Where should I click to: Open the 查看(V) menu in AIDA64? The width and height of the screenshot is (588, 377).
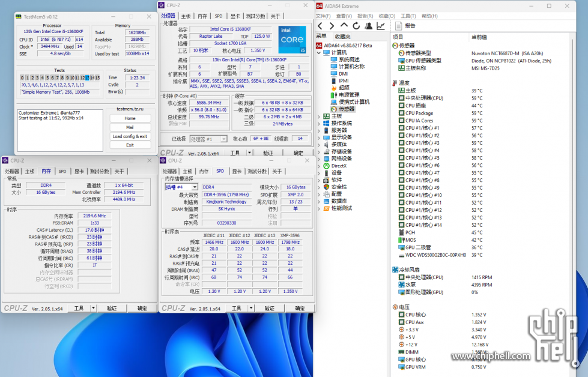(344, 16)
